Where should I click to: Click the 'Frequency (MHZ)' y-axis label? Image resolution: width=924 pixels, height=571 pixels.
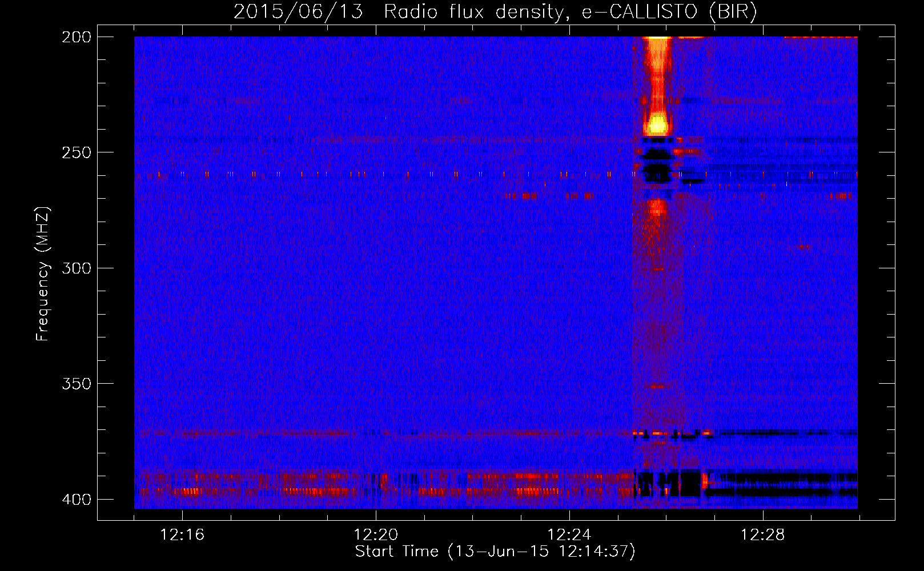(43, 274)
